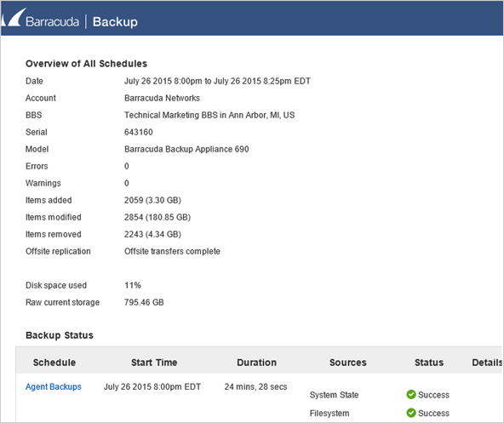Click the Sources column header
This screenshot has width=504, height=423.
coord(348,363)
